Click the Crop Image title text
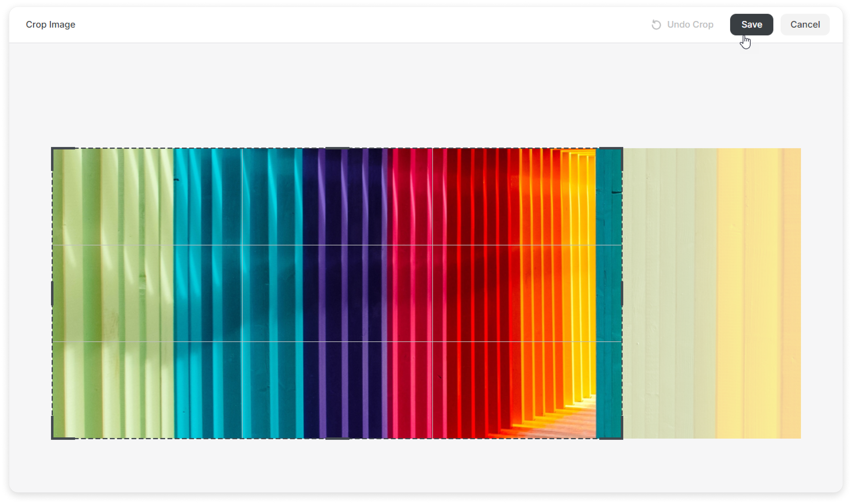Screen dimensions: 852x504 (x=51, y=25)
